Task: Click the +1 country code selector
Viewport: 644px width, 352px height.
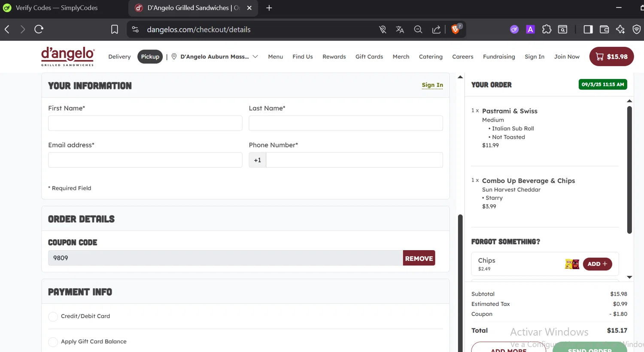Action: 258,160
